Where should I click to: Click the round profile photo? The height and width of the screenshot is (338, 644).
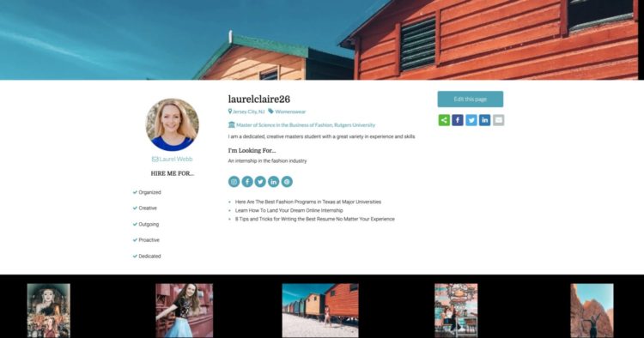pos(173,124)
